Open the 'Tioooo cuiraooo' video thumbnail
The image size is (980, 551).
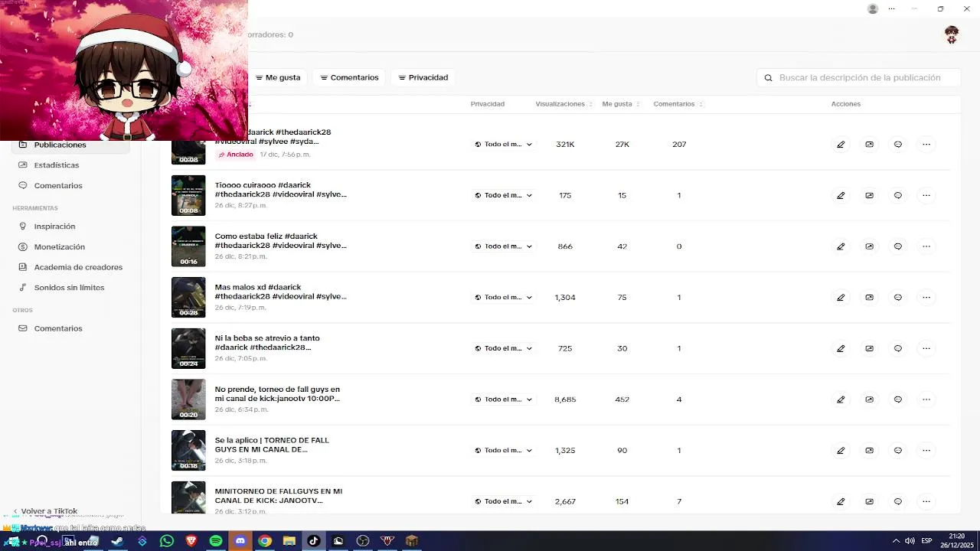pos(188,195)
